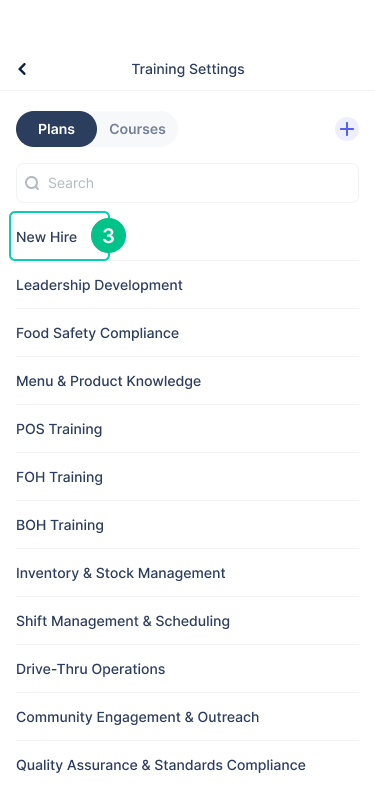
Task: Switch to the Plans tab
Action: 56,129
